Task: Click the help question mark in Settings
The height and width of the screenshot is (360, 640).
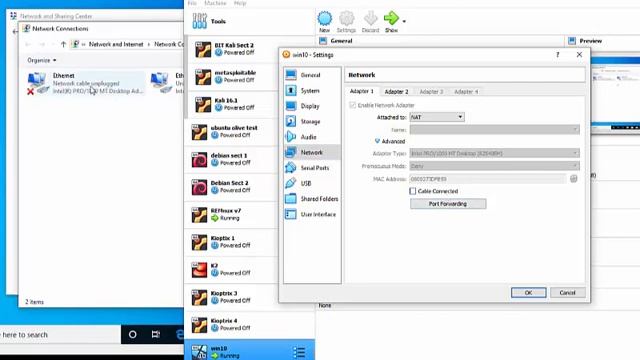Action: click(x=558, y=55)
